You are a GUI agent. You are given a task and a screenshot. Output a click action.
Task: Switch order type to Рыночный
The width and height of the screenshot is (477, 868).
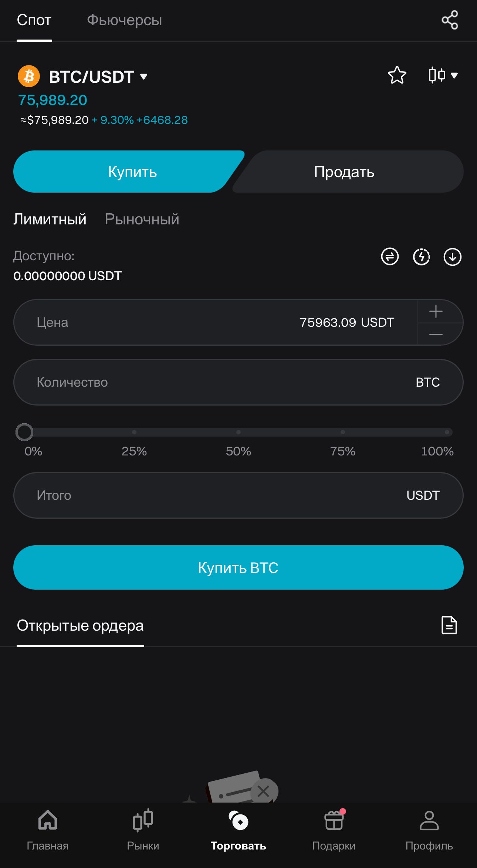142,219
